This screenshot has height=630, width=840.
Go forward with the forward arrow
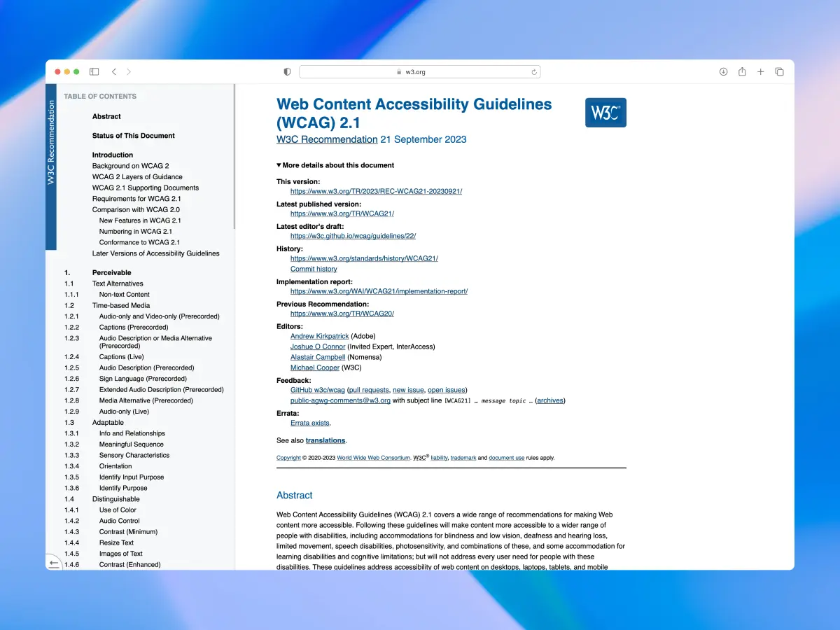[129, 71]
